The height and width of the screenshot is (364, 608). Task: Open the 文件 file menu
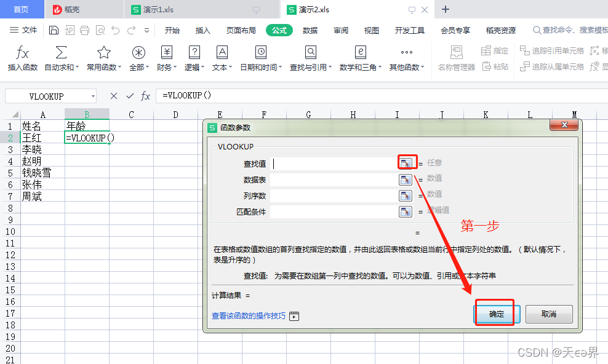pos(23,30)
